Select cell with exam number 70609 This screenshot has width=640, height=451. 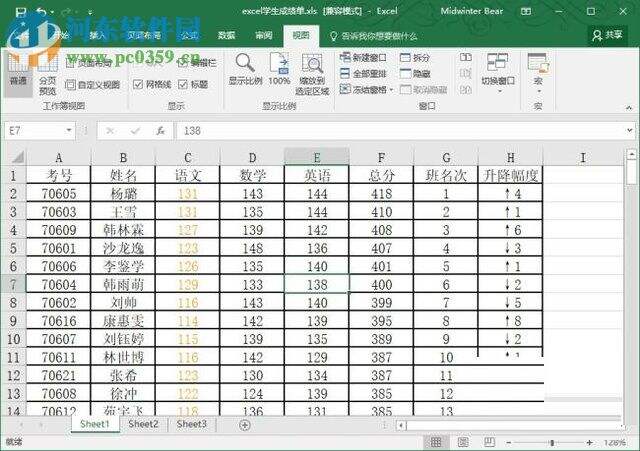[59, 229]
